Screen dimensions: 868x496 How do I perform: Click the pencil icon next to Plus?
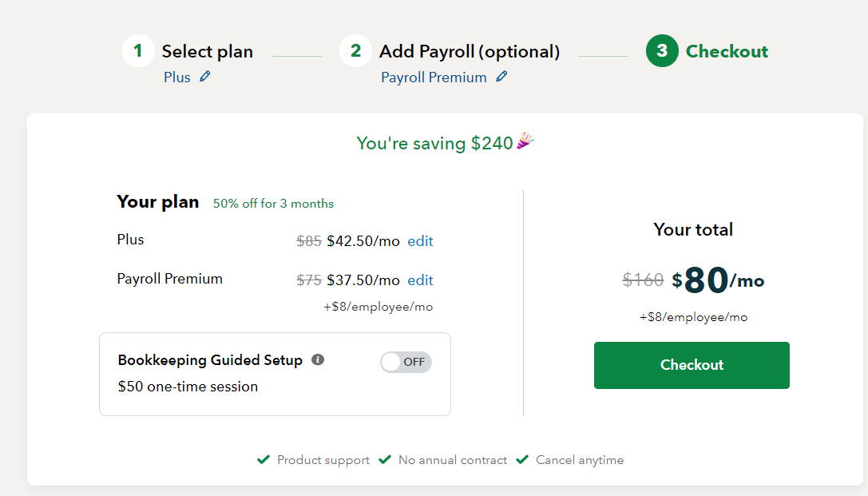point(205,77)
